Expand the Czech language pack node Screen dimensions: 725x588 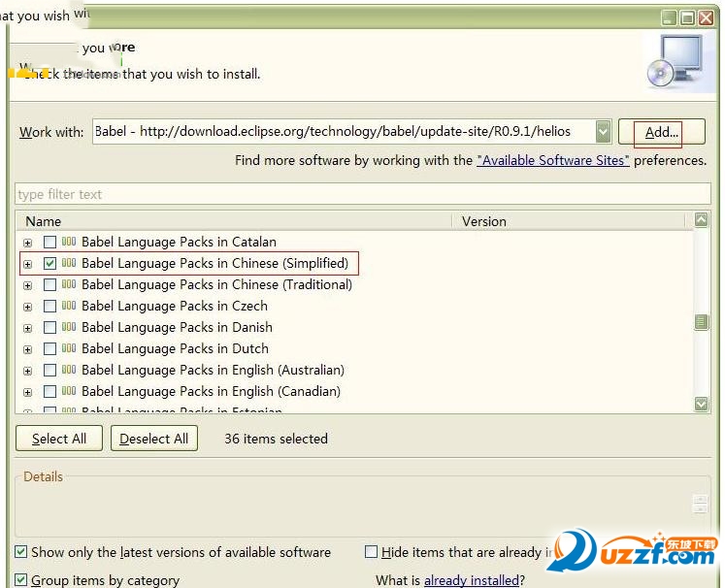[x=28, y=307]
